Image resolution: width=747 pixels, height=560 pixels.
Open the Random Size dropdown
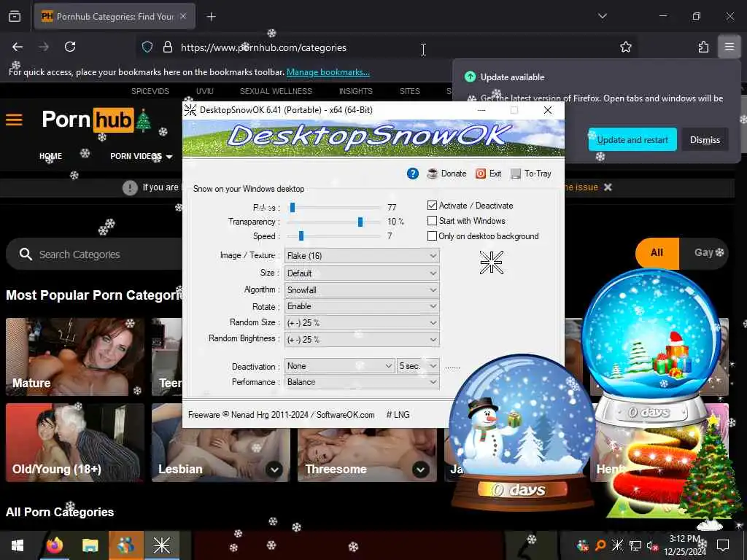click(362, 323)
